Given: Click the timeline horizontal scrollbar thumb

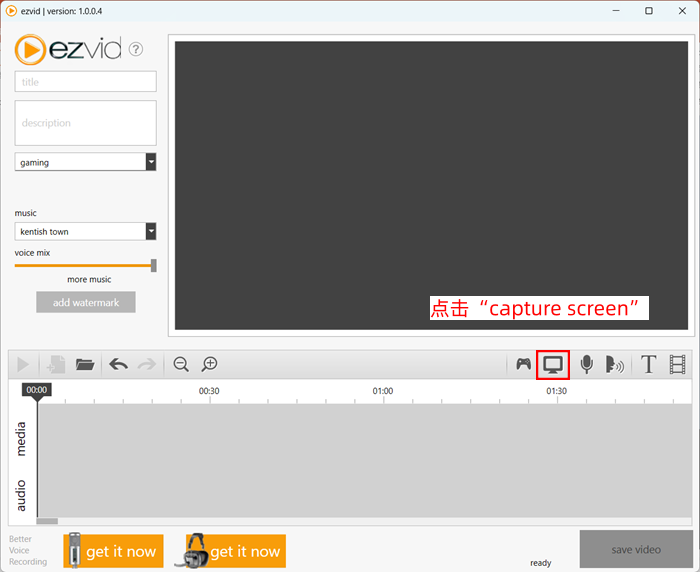Looking at the screenshot, I should pyautogui.click(x=47, y=521).
